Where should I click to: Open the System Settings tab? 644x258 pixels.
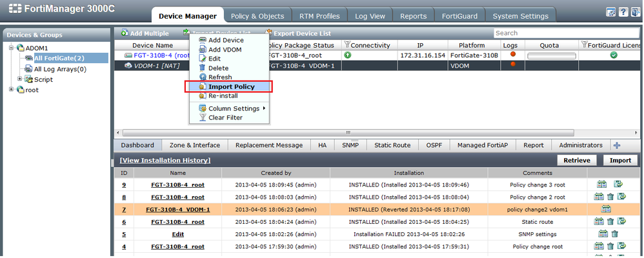520,16
